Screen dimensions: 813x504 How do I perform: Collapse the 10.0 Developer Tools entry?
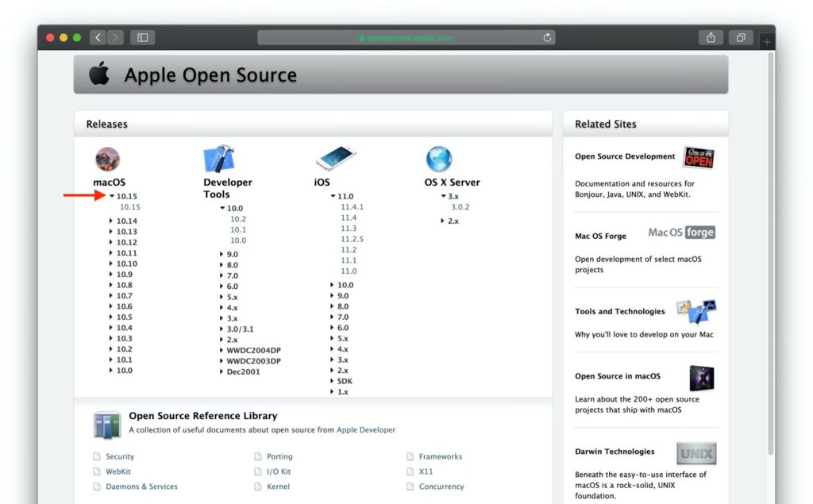tap(222, 207)
